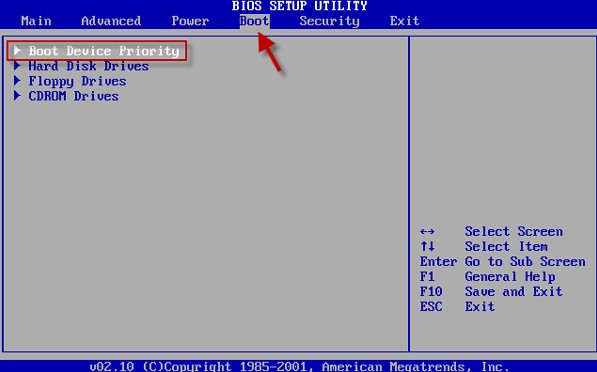
Task: Select the Boot tab
Action: (254, 21)
